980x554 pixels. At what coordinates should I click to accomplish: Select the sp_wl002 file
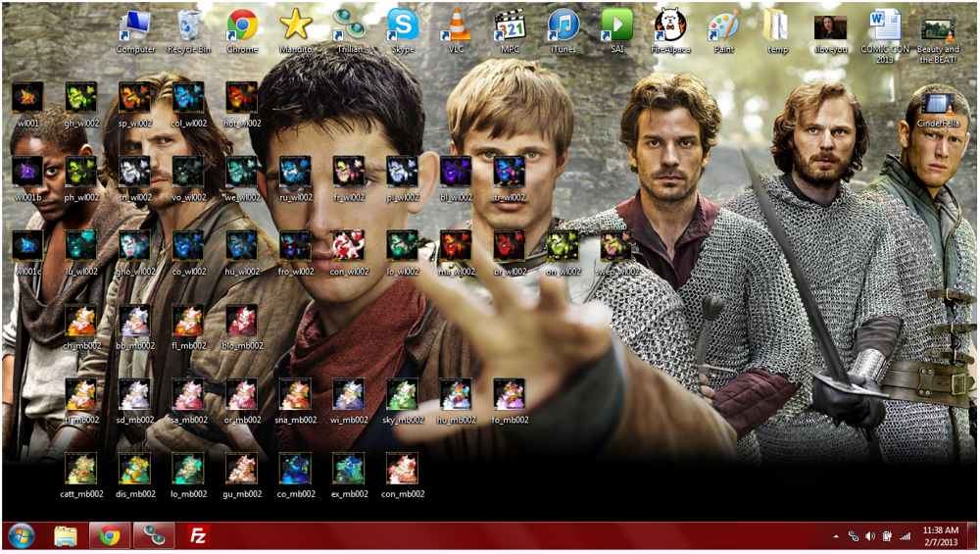click(x=135, y=105)
